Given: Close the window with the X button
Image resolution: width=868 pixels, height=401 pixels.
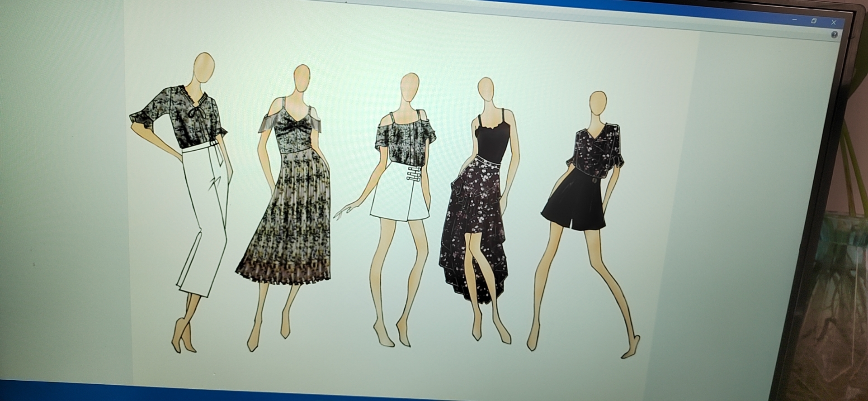Looking at the screenshot, I should click(x=834, y=22).
